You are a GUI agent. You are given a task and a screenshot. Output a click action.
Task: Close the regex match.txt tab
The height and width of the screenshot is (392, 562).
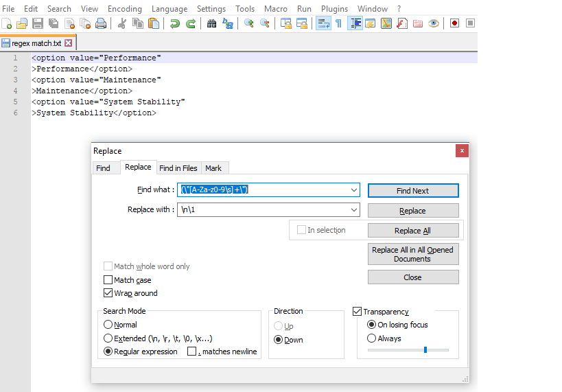pyautogui.click(x=68, y=43)
